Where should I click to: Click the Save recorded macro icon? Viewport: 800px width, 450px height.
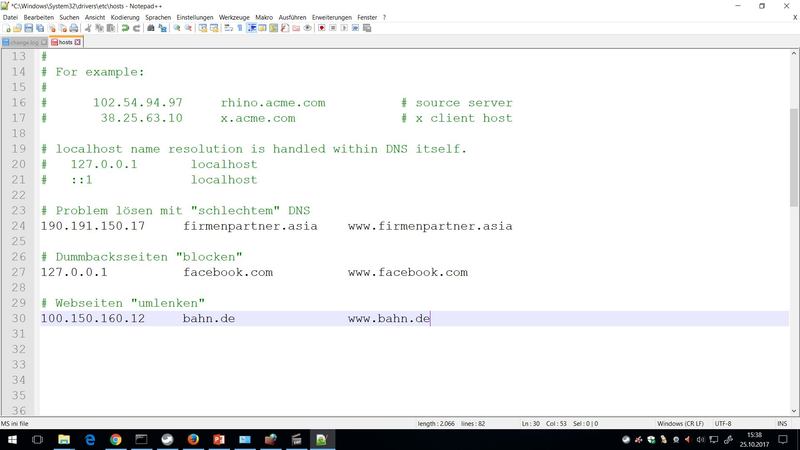366,28
